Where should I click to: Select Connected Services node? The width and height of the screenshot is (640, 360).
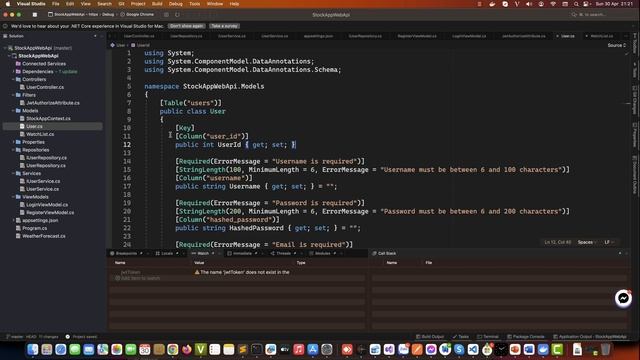pyautogui.click(x=44, y=64)
